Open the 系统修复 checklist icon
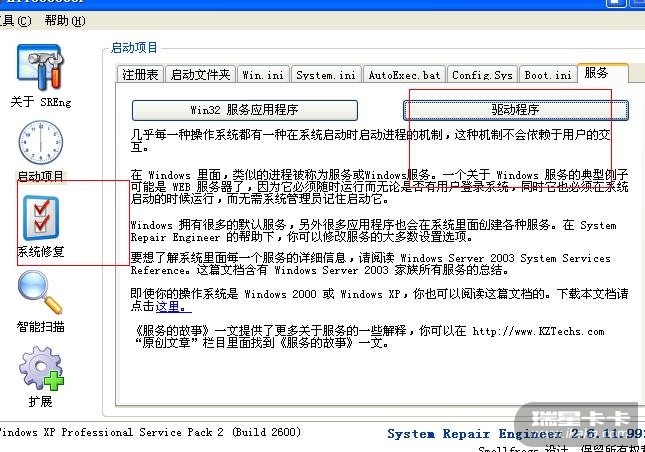Image resolution: width=645 pixels, height=452 pixels. point(41,218)
